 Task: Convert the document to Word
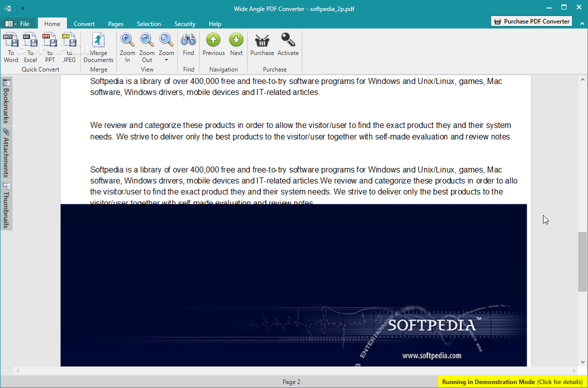point(11,47)
